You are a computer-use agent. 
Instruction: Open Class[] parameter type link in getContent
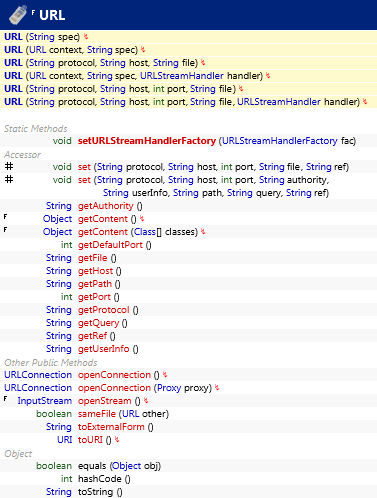(x=148, y=232)
